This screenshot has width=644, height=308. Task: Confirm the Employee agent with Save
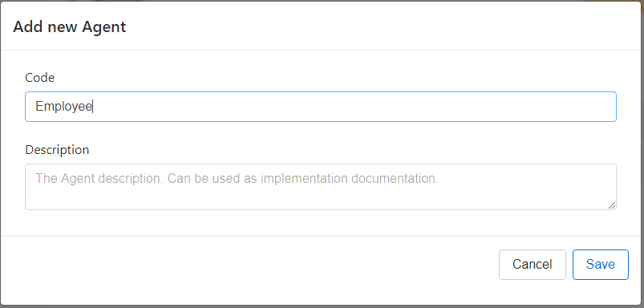(x=601, y=265)
